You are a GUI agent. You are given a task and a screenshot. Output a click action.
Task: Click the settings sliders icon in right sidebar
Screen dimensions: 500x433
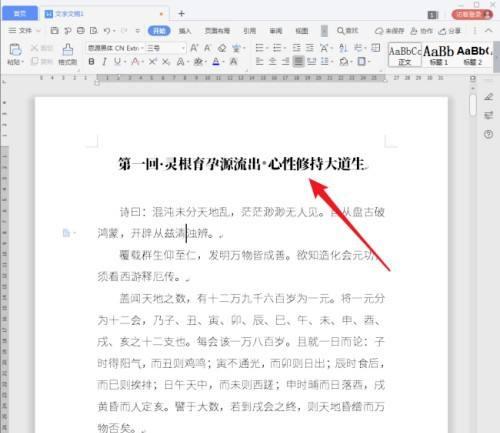tap(488, 115)
